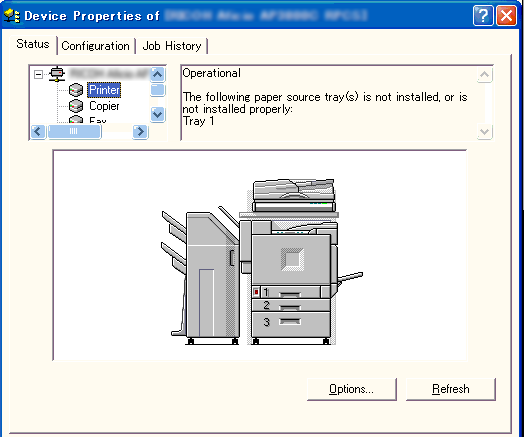Image resolution: width=524 pixels, height=437 pixels.
Task: Click the Device Properties title bar icon
Action: click(x=12, y=16)
